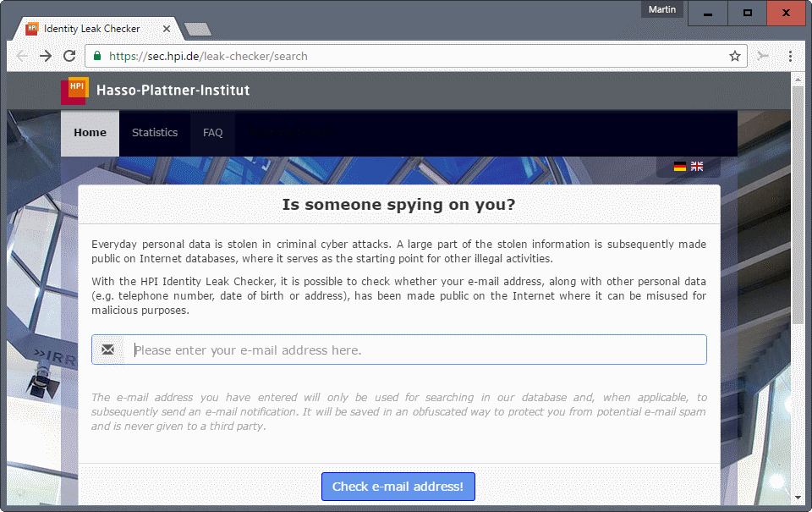Maximize the browser window
The image size is (812, 512).
click(747, 13)
